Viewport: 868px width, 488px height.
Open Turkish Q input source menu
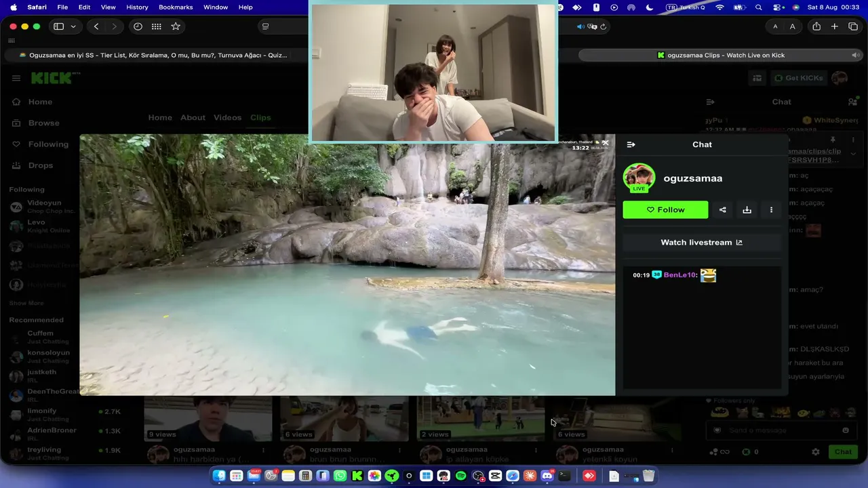point(686,7)
